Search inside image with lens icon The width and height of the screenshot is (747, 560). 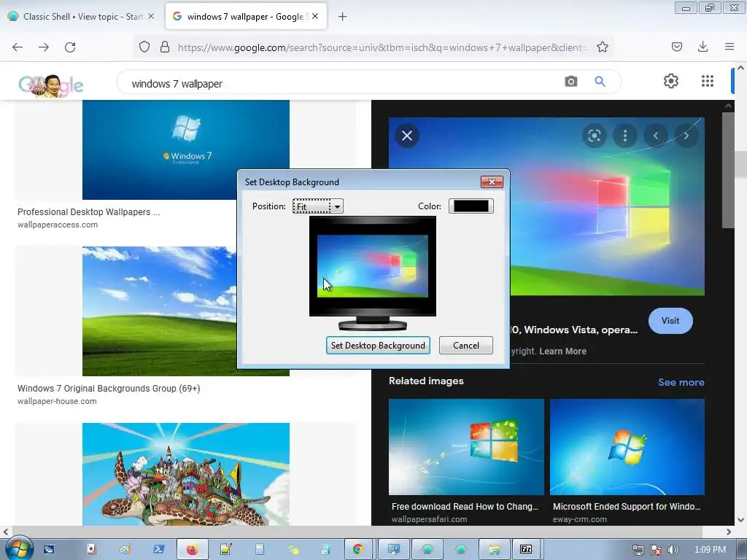(595, 136)
